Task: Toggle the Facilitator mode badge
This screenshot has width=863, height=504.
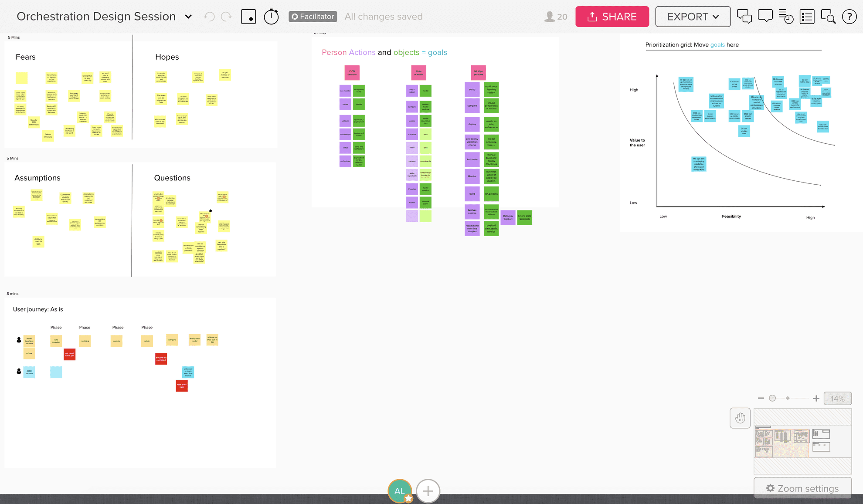Action: coord(313,17)
